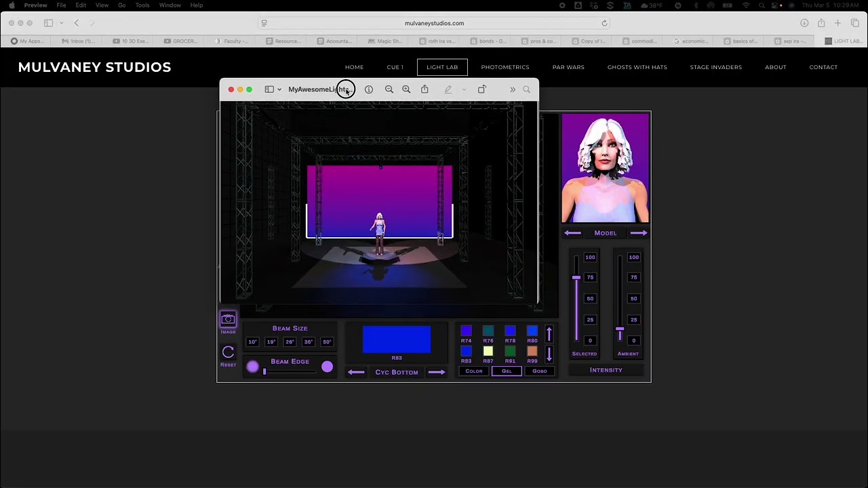Viewport: 868px width, 488px height.
Task: Click the Safari tab overview icon
Action: pos(855,23)
